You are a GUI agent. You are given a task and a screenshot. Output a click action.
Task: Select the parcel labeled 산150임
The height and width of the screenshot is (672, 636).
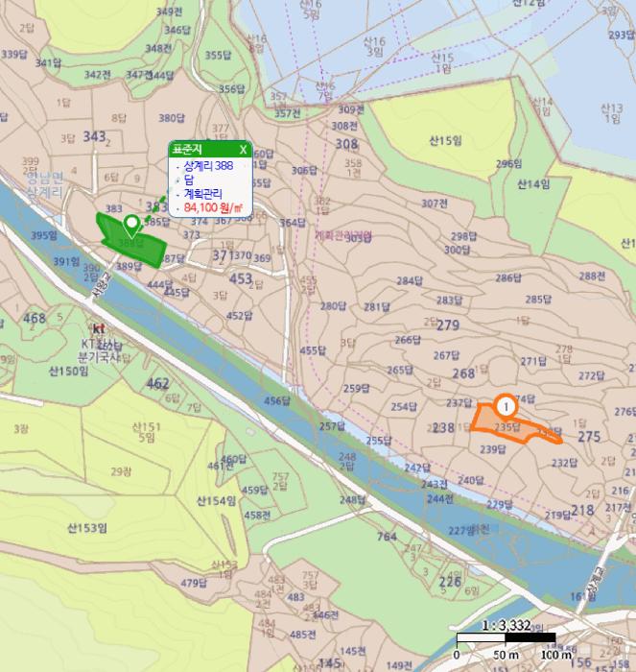(67, 370)
